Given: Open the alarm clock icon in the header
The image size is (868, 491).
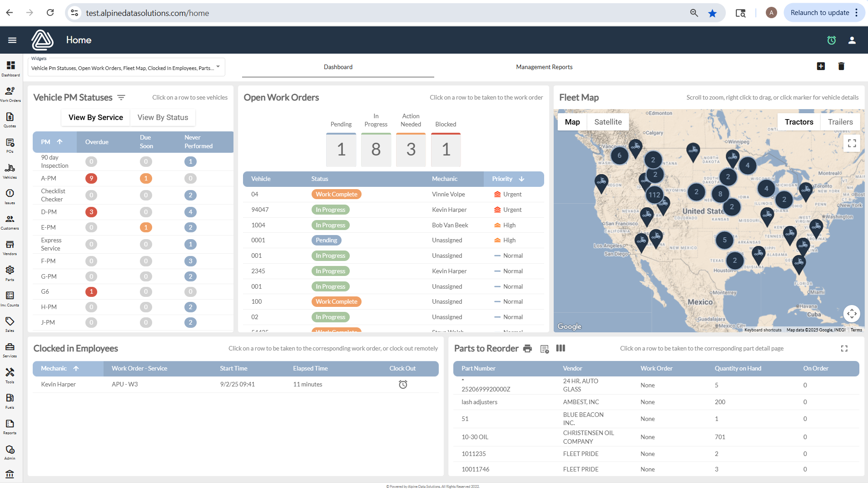Looking at the screenshot, I should click(x=832, y=40).
